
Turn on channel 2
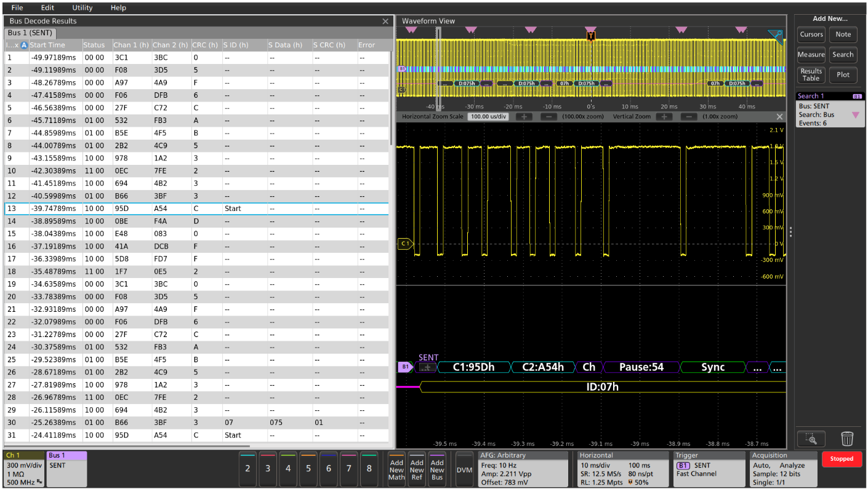(x=247, y=469)
